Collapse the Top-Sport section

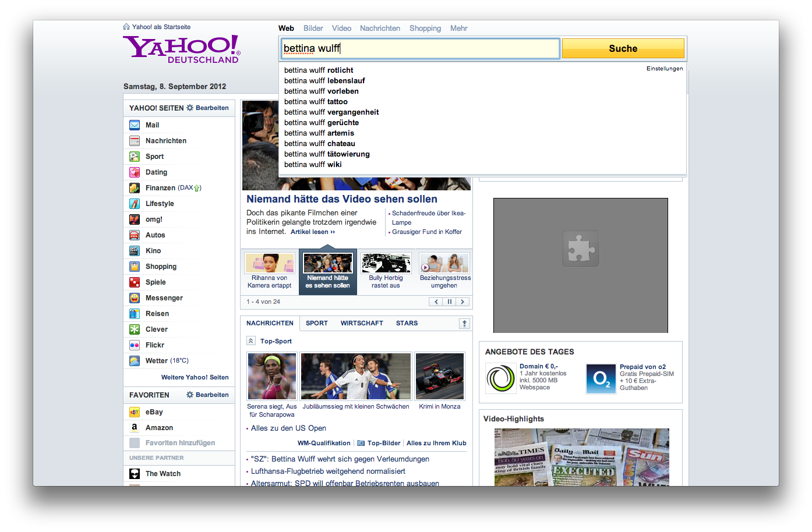pos(251,341)
